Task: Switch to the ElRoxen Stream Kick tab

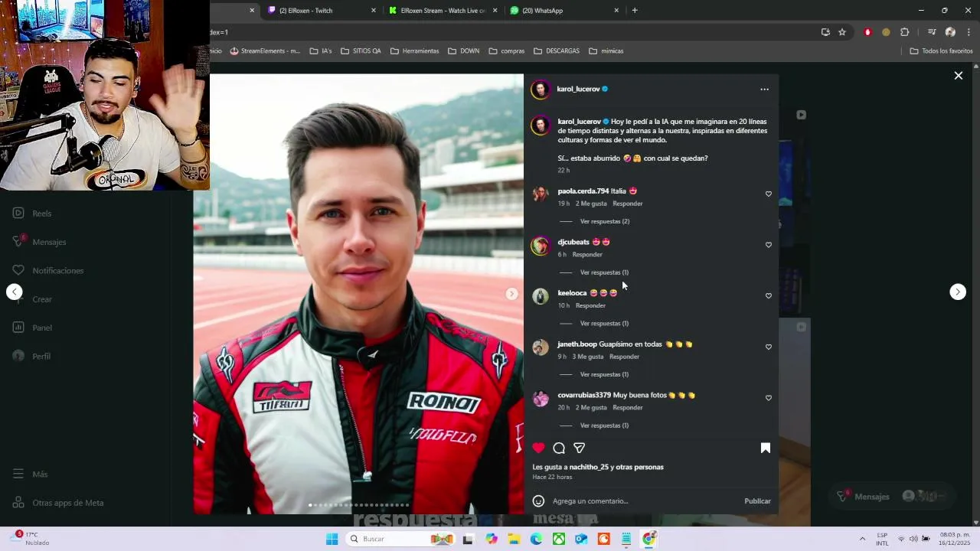Action: (443, 11)
